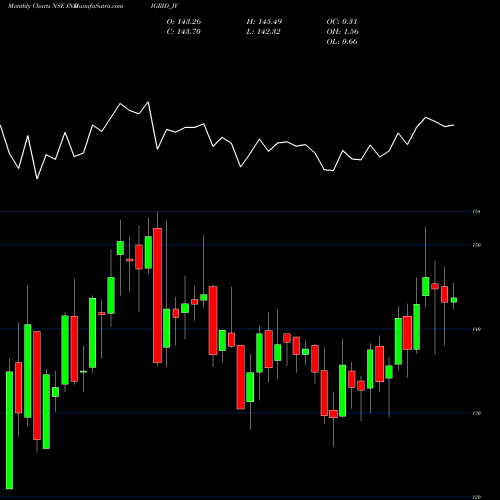The height and width of the screenshot is (500, 500).
Task: Click the 'Monthly Charts NSE' title text
Action: coord(36,6)
